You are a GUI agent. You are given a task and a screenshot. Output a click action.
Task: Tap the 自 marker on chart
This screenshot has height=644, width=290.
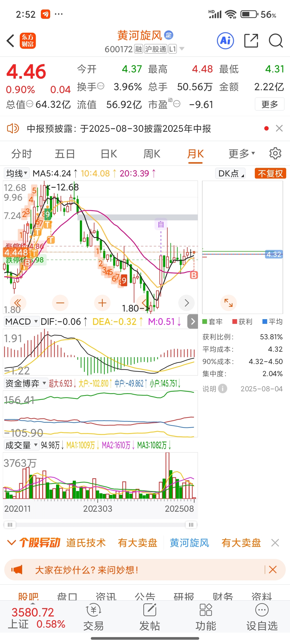tap(161, 224)
